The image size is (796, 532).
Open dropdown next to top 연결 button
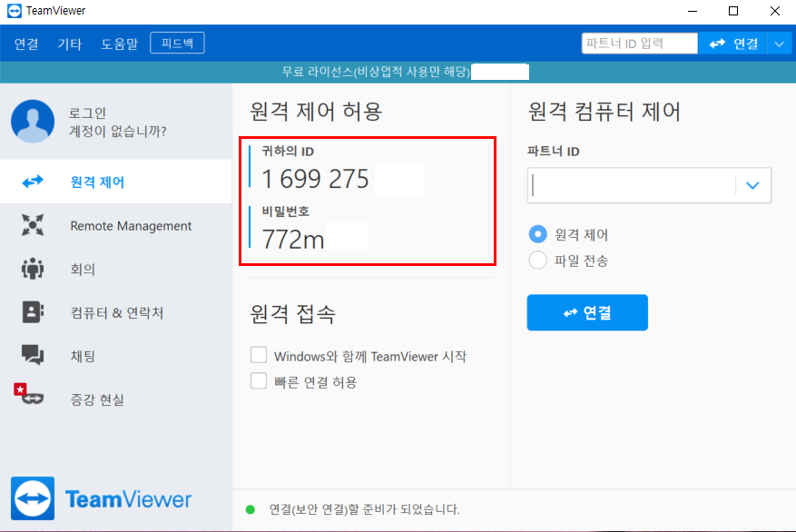780,44
